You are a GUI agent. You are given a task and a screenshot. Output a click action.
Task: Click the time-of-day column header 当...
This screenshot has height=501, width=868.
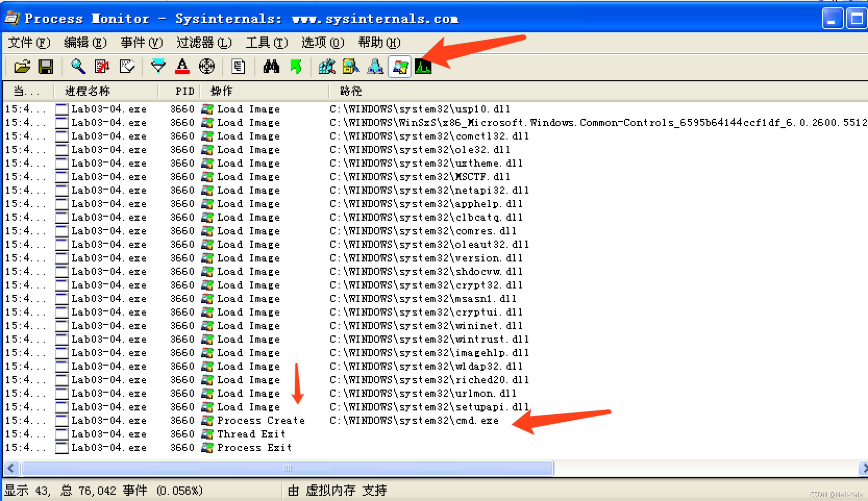[x=28, y=91]
